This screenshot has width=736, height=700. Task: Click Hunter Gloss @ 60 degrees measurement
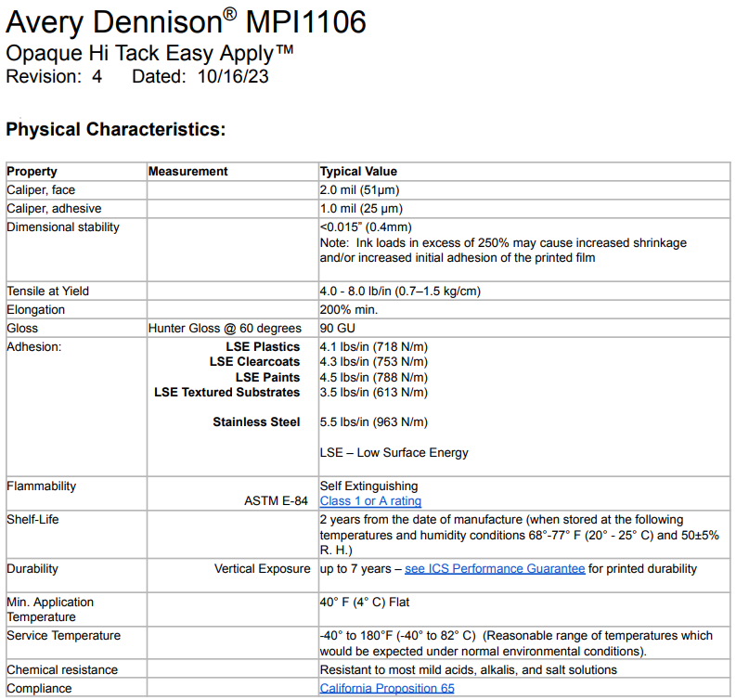click(x=225, y=328)
